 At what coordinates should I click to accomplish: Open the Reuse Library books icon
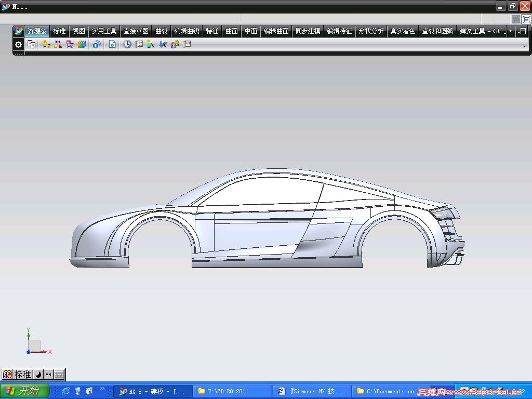(82, 44)
